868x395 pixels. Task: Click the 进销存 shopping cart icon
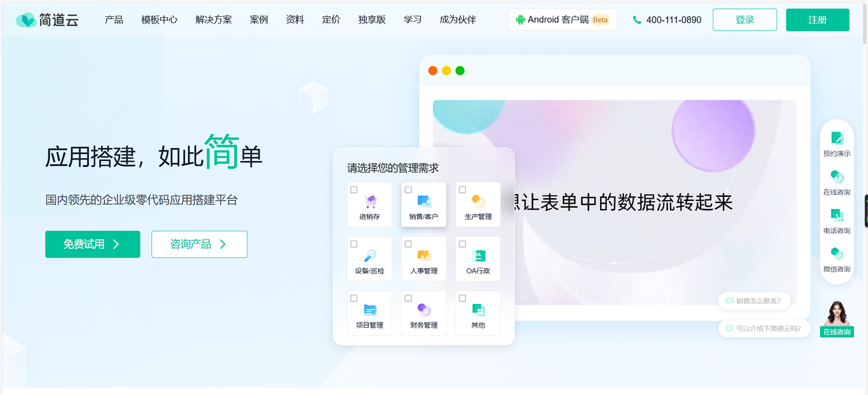(370, 201)
